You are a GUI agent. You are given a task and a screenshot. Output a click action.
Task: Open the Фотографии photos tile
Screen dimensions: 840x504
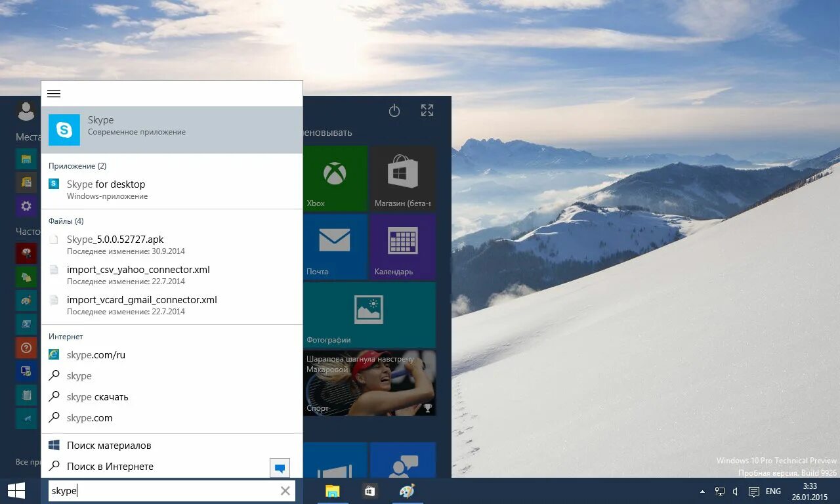(x=369, y=315)
